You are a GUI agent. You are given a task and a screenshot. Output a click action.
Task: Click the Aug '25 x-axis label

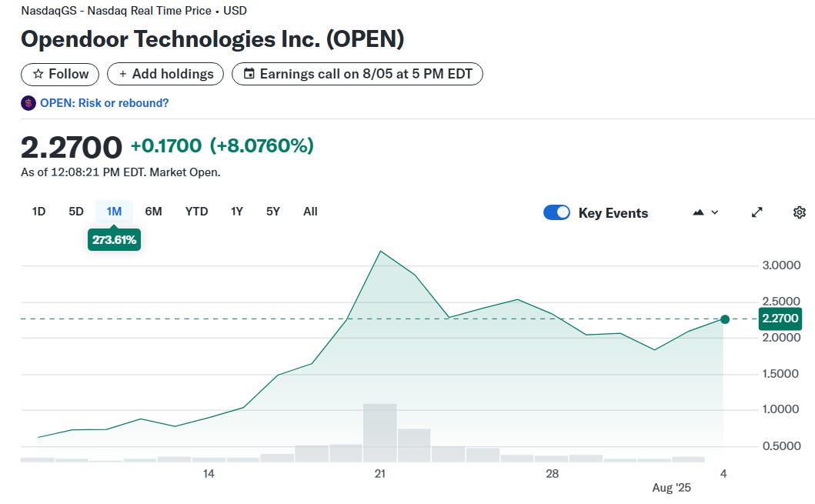pyautogui.click(x=672, y=487)
